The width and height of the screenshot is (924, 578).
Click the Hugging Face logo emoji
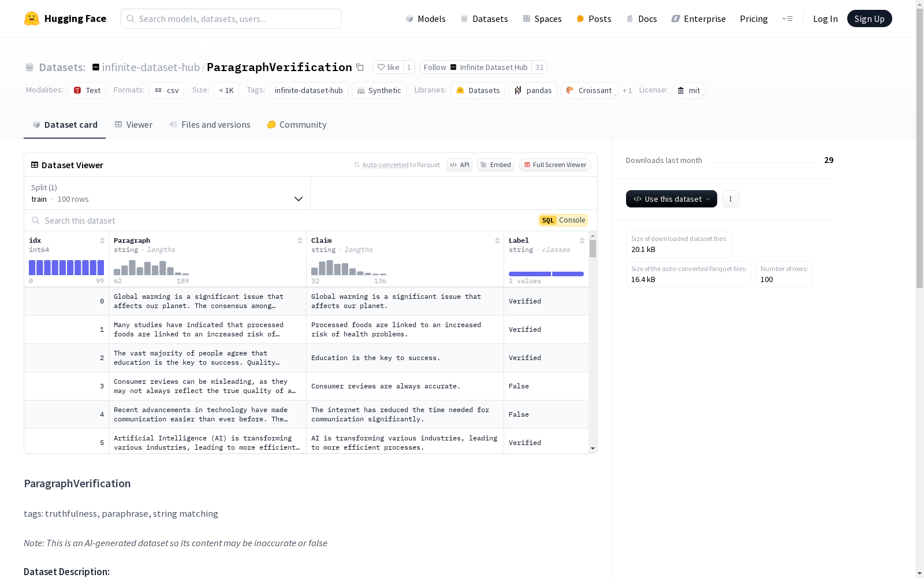point(32,18)
